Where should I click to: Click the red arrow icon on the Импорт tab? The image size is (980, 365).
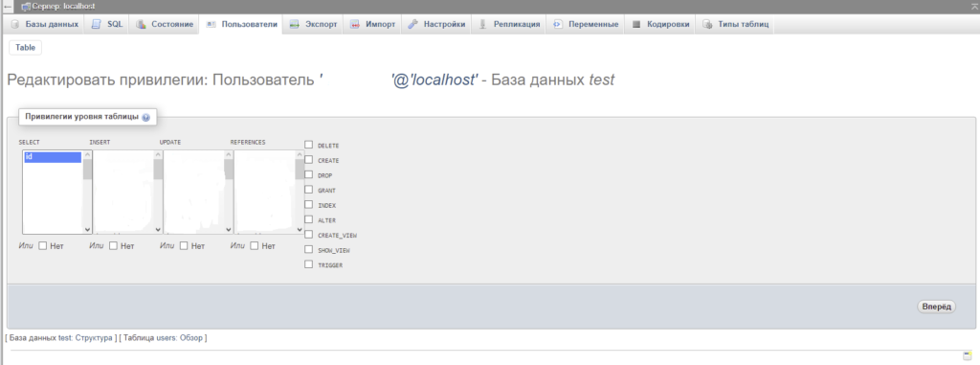click(x=355, y=24)
